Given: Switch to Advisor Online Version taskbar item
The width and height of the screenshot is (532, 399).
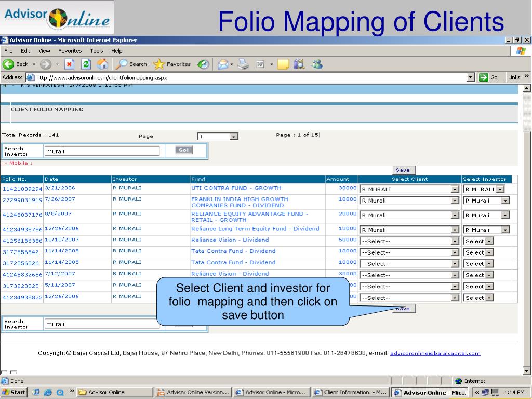Looking at the screenshot, I should [194, 392].
